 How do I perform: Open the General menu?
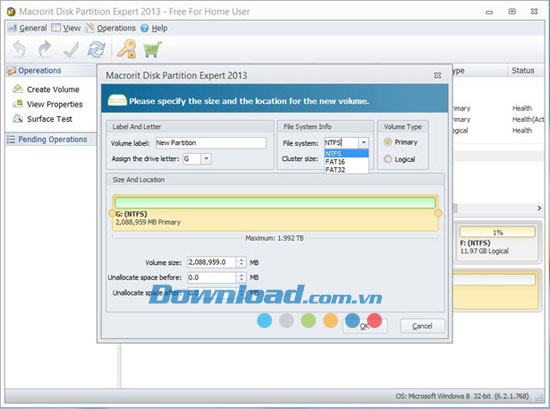pyautogui.click(x=33, y=28)
